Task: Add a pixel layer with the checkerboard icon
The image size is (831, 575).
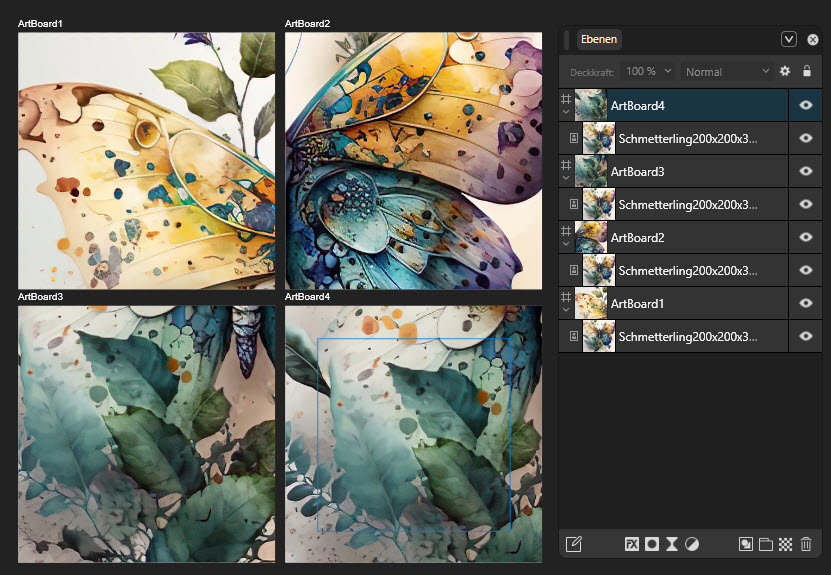Action: pos(786,544)
